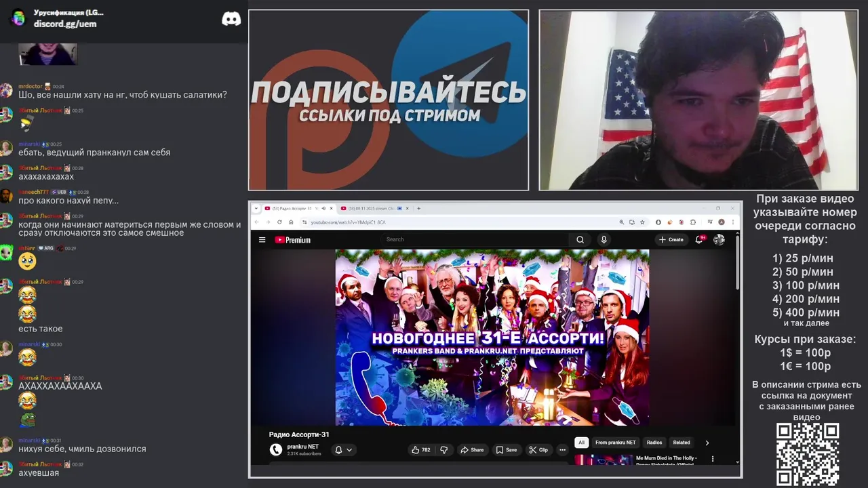Like the video with 782 likes

(x=421, y=449)
